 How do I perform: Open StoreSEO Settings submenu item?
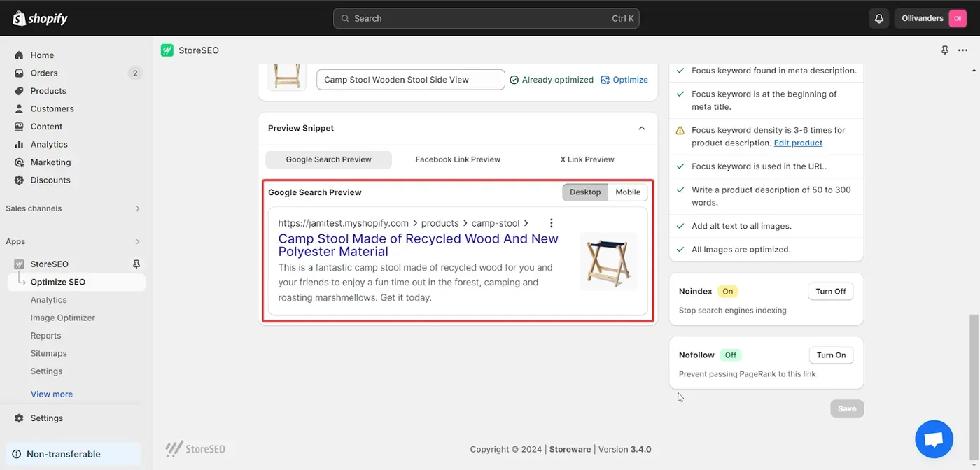47,371
